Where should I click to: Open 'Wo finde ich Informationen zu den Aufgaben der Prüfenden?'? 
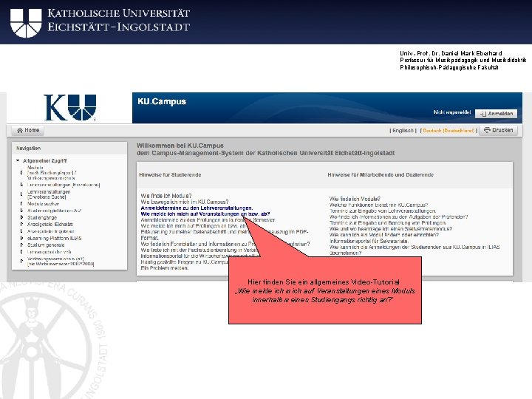(x=399, y=216)
